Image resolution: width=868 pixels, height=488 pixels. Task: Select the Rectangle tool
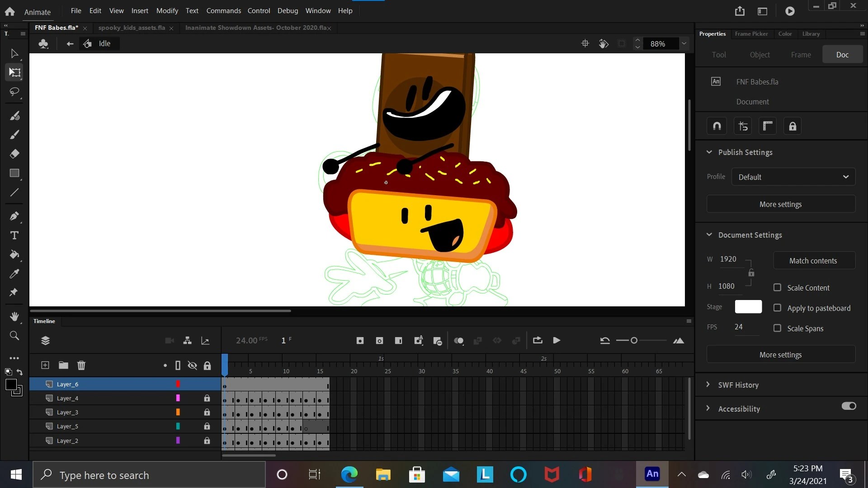(x=14, y=173)
